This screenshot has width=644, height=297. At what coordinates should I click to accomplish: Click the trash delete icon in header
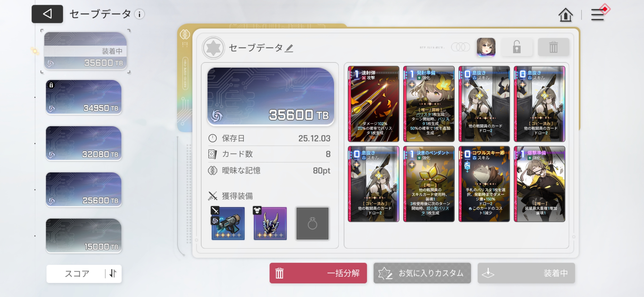click(x=553, y=47)
